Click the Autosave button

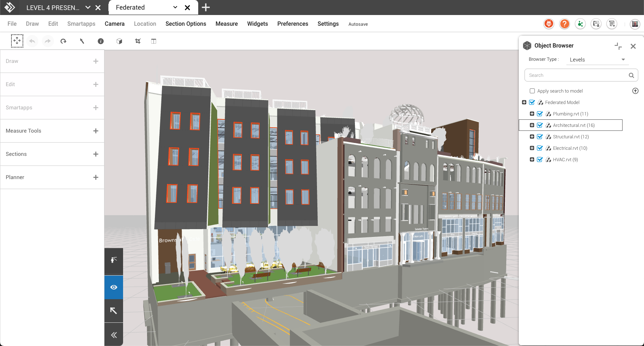pyautogui.click(x=358, y=24)
